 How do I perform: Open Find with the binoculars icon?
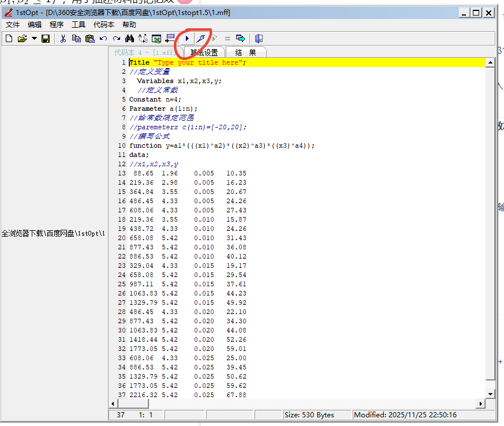[129, 39]
